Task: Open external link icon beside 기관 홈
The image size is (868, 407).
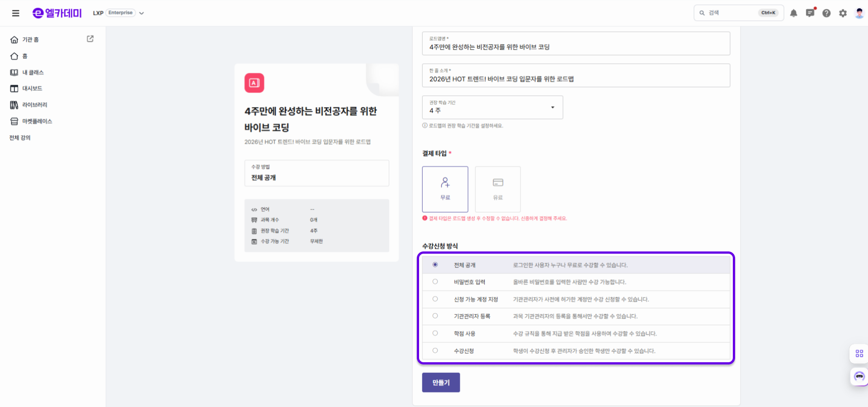Action: coord(90,39)
